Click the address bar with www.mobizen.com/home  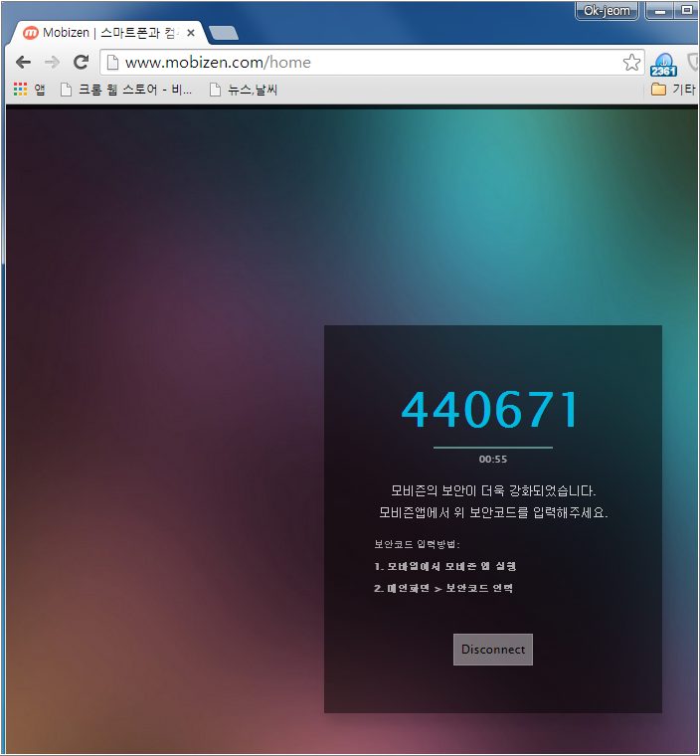pos(372,63)
